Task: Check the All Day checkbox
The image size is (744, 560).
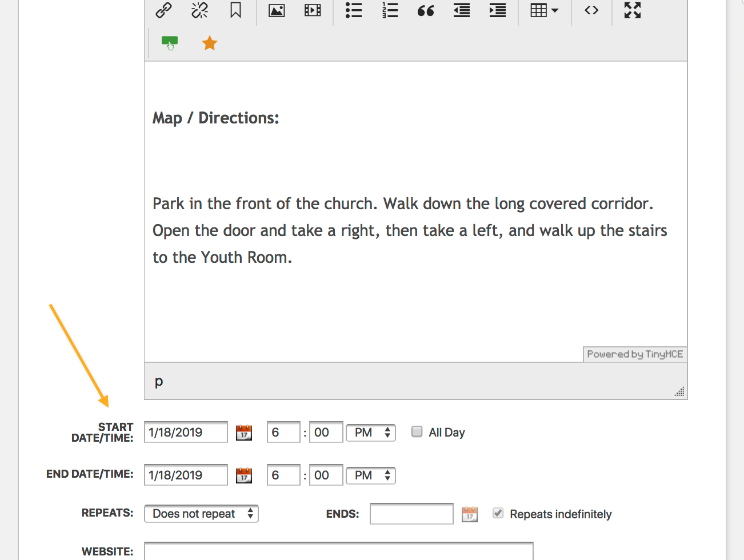Action: 417,431
